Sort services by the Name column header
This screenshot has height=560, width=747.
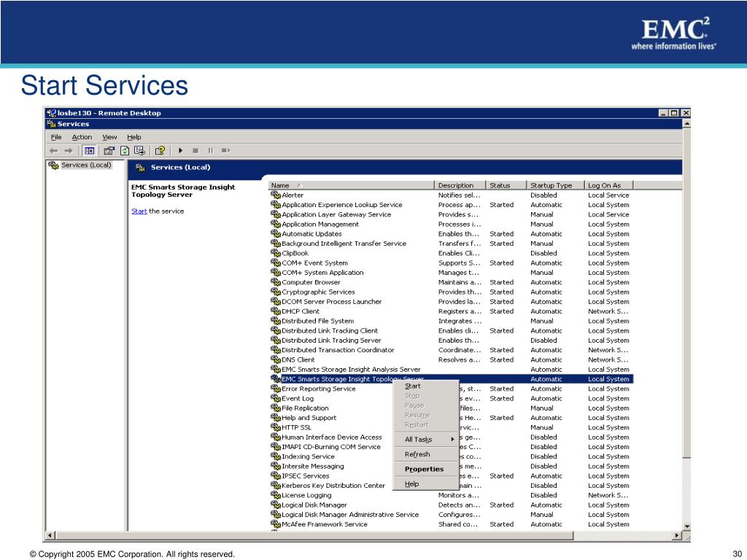pos(352,185)
